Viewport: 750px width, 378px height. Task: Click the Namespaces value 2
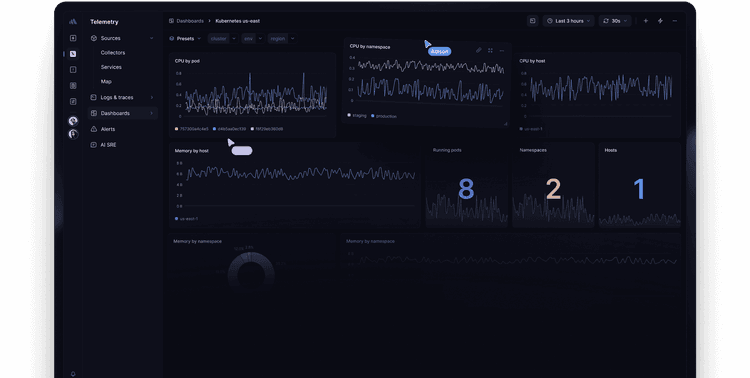tap(553, 189)
